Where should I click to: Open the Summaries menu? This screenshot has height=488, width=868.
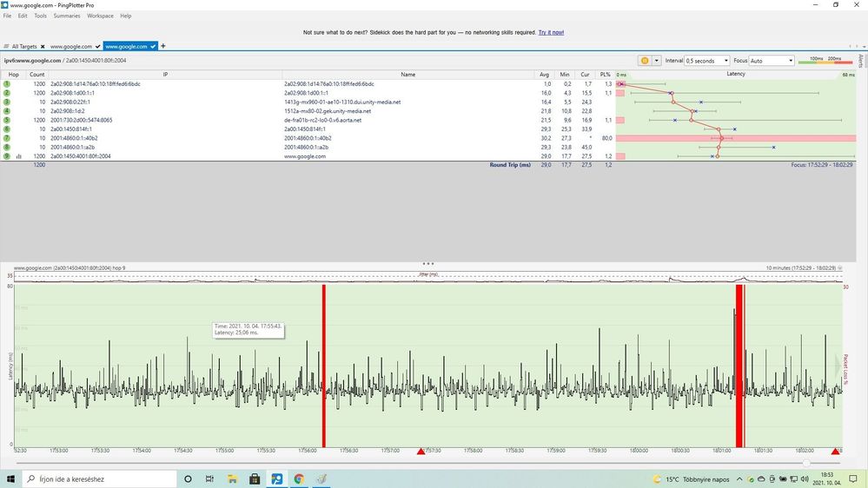67,16
